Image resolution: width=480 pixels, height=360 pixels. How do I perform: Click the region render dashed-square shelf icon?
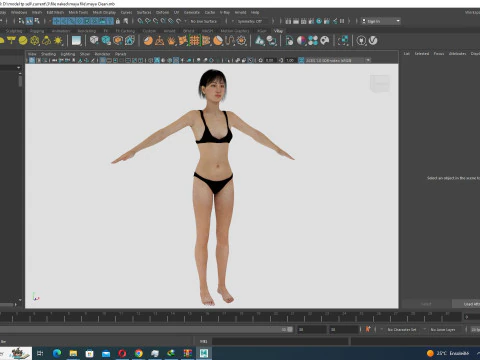(343, 41)
